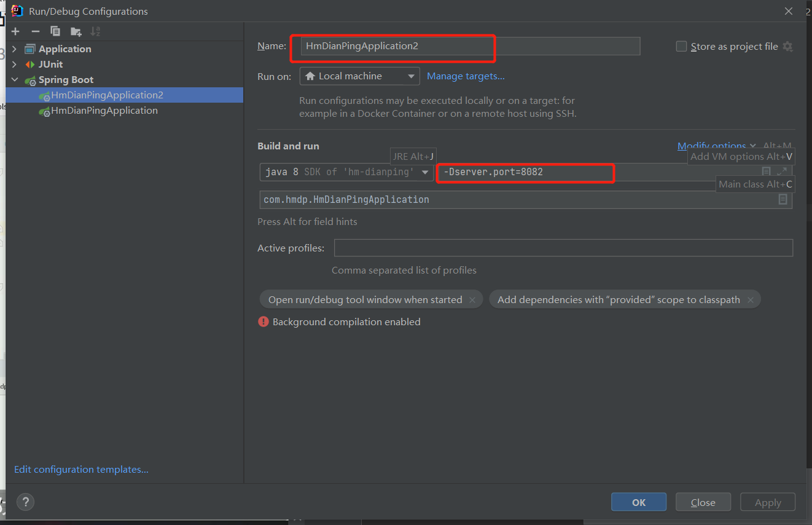
Task: Click the JUnit category icon
Action: [x=30, y=64]
